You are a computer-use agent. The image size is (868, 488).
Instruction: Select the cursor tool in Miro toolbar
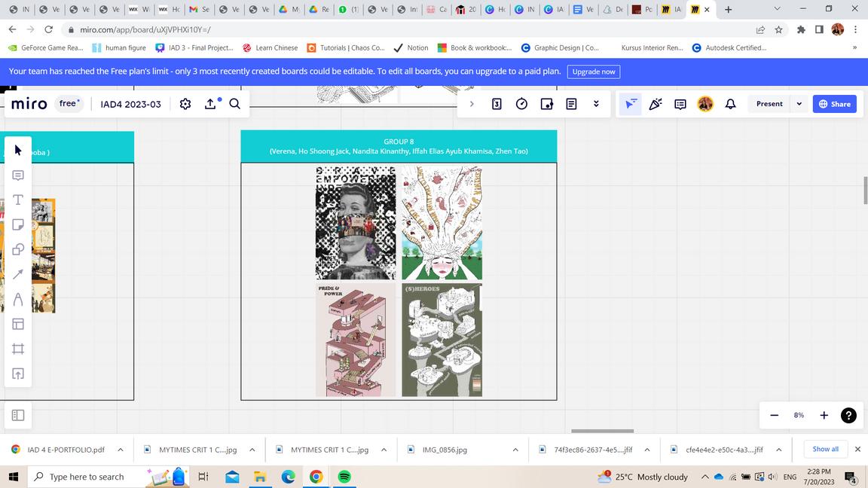click(18, 150)
